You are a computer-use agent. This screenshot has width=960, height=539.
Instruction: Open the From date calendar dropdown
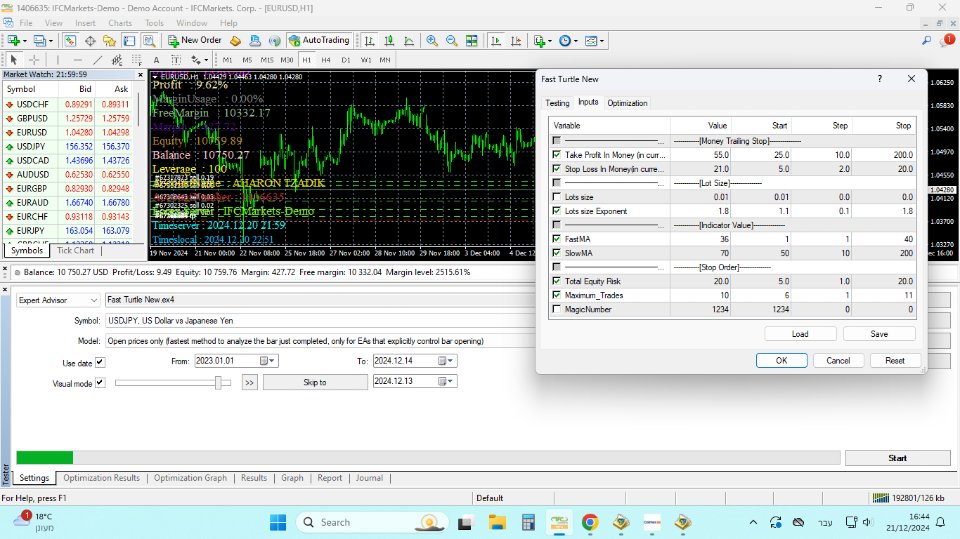click(x=268, y=361)
